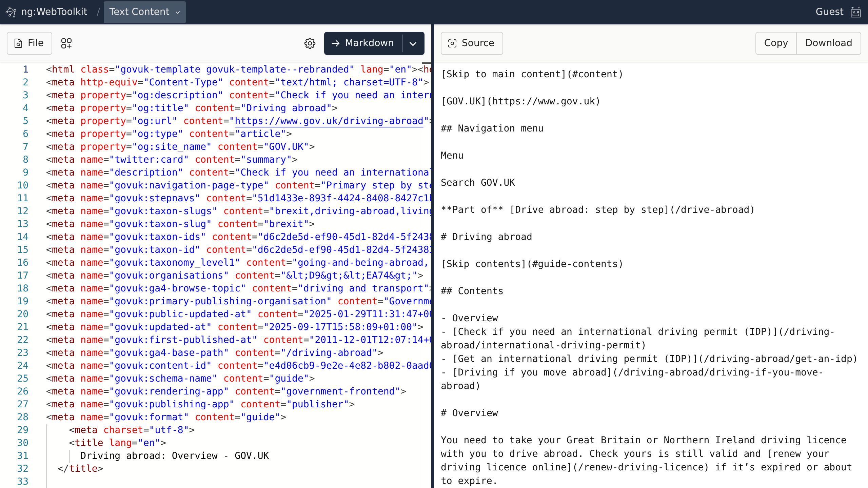Click the add widget grid icon
This screenshot has width=868, height=488.
click(x=66, y=43)
